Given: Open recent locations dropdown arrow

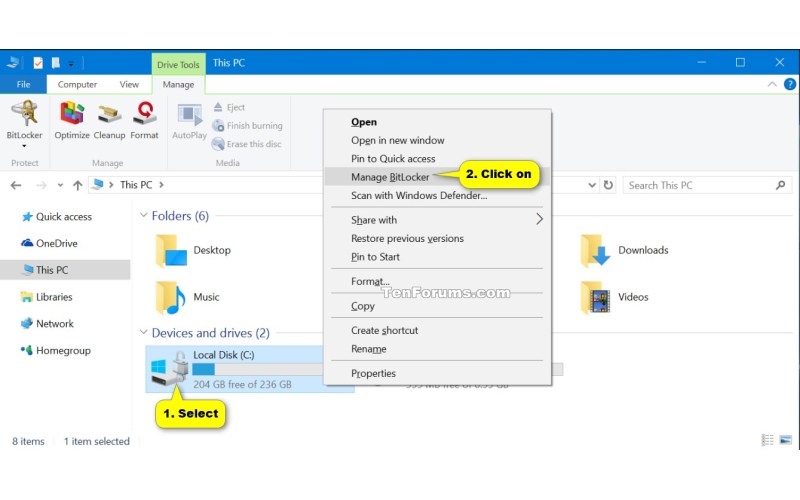Looking at the screenshot, I should (60, 185).
